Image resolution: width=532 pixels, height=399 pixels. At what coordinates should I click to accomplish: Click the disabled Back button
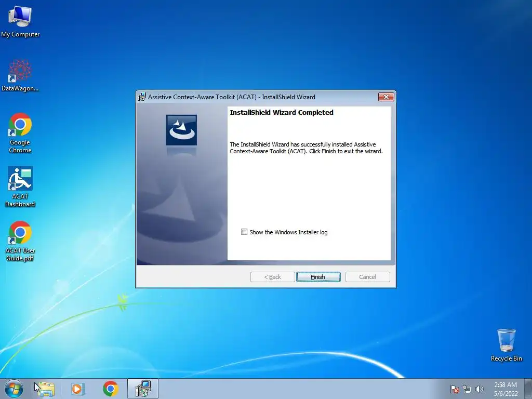[x=272, y=277]
